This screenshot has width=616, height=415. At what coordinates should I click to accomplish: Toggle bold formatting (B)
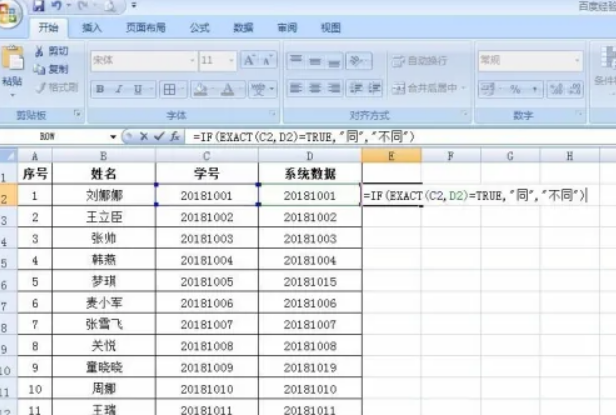[x=100, y=89]
